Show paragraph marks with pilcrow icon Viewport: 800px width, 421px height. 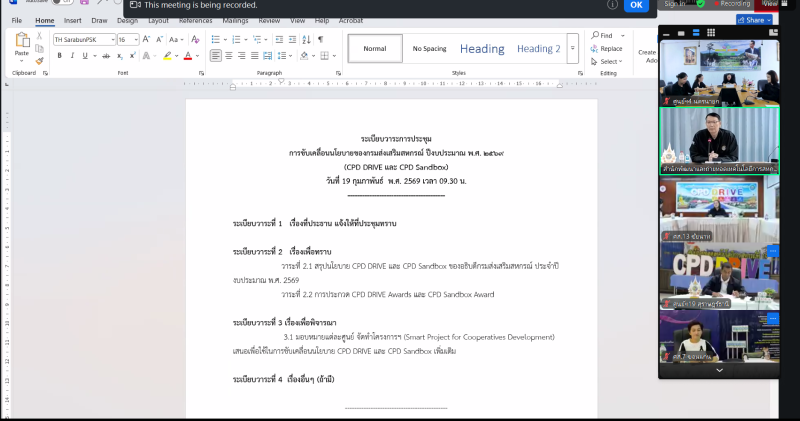[320, 39]
